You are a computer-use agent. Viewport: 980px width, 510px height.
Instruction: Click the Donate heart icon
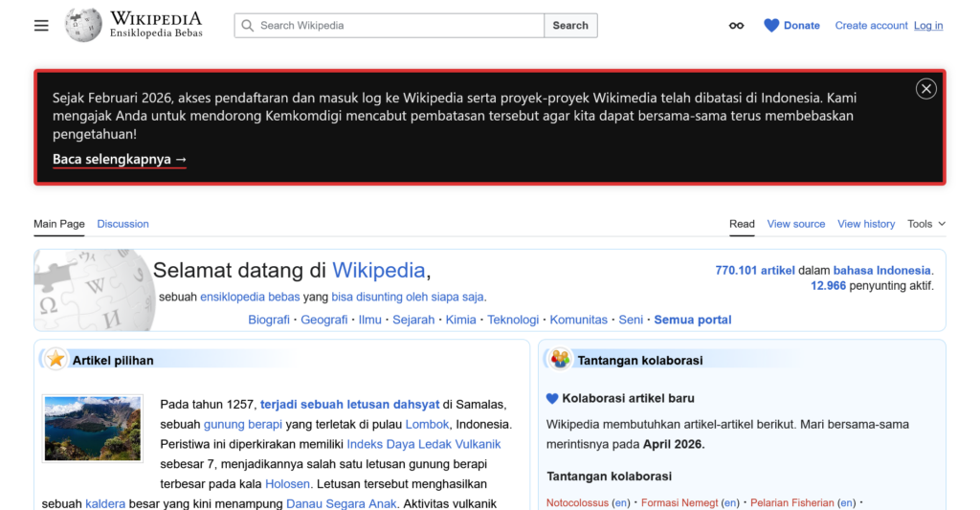point(771,26)
